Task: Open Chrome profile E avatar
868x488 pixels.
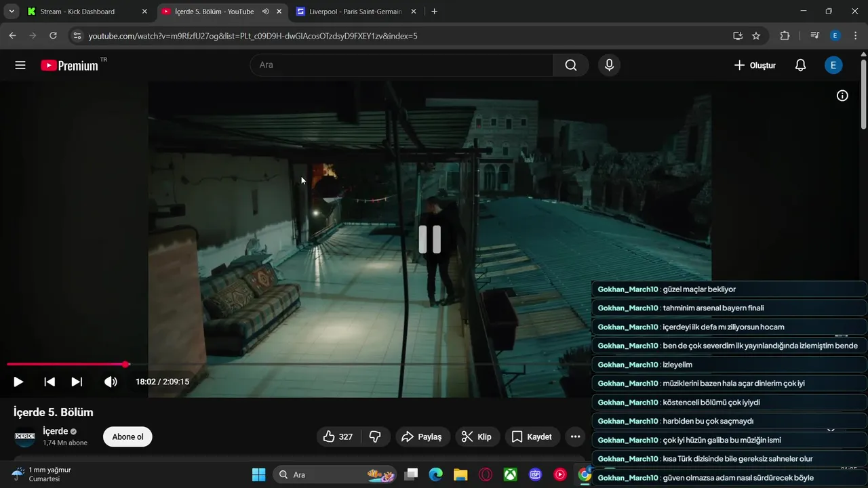Action: tap(835, 36)
